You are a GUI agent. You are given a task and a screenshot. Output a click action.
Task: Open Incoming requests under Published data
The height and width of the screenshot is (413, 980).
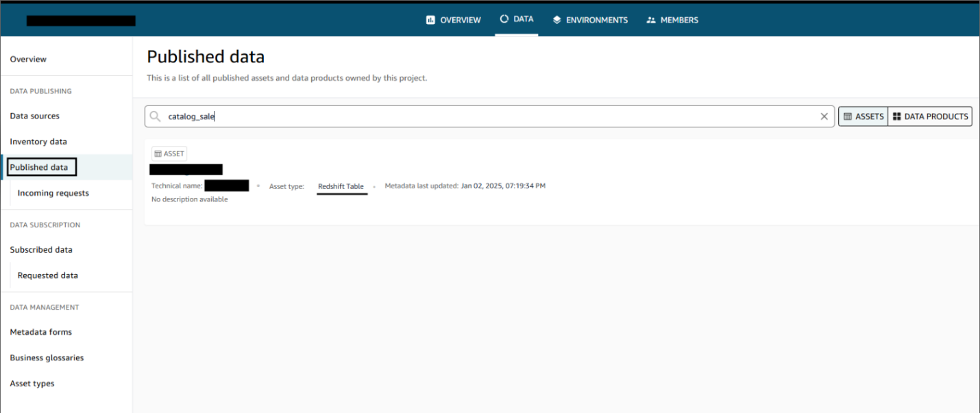click(x=53, y=193)
